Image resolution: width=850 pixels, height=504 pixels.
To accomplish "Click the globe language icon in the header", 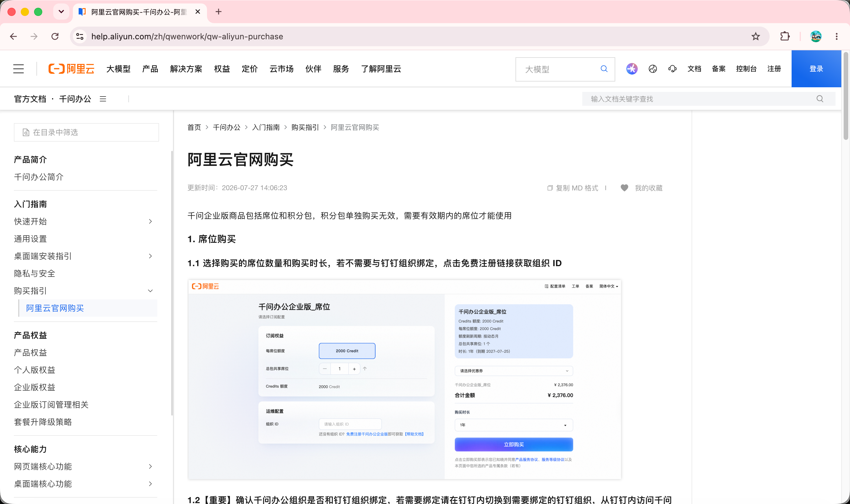I will [x=653, y=69].
